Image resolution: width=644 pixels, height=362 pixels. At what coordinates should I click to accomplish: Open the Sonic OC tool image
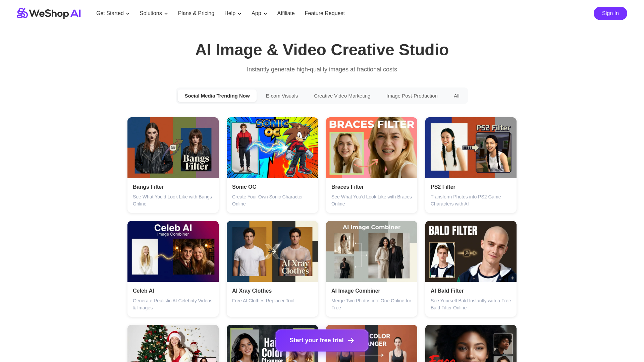[x=272, y=147]
